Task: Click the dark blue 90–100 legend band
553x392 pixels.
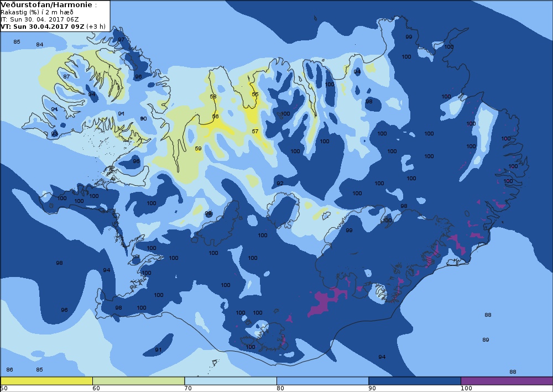Action: tap(415, 381)
